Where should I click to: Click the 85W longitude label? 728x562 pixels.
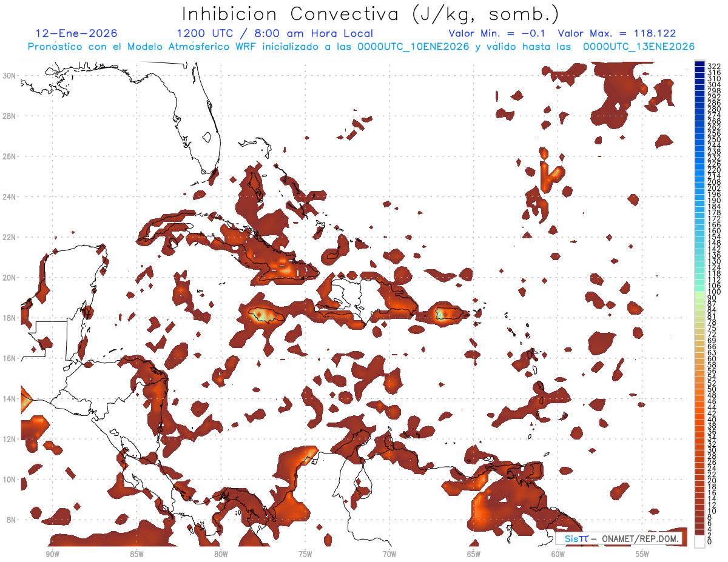point(136,555)
